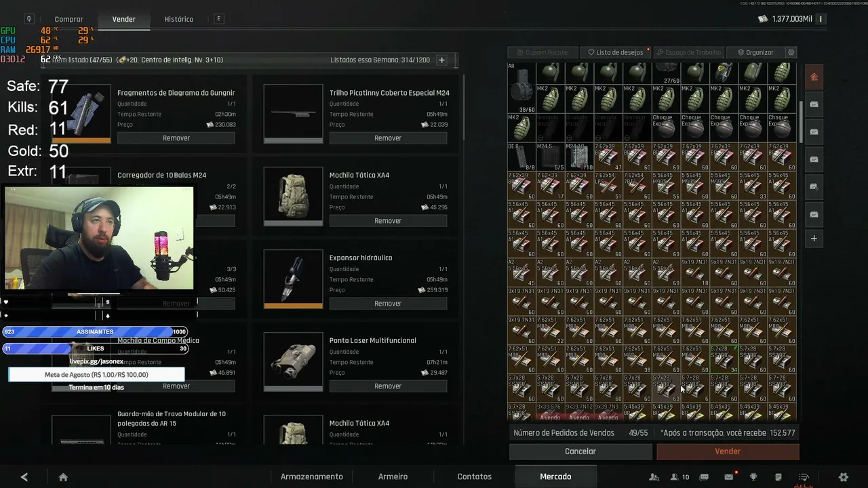This screenshot has height=488, width=868.
Task: Go back with the left arrow icon
Action: click(24, 477)
